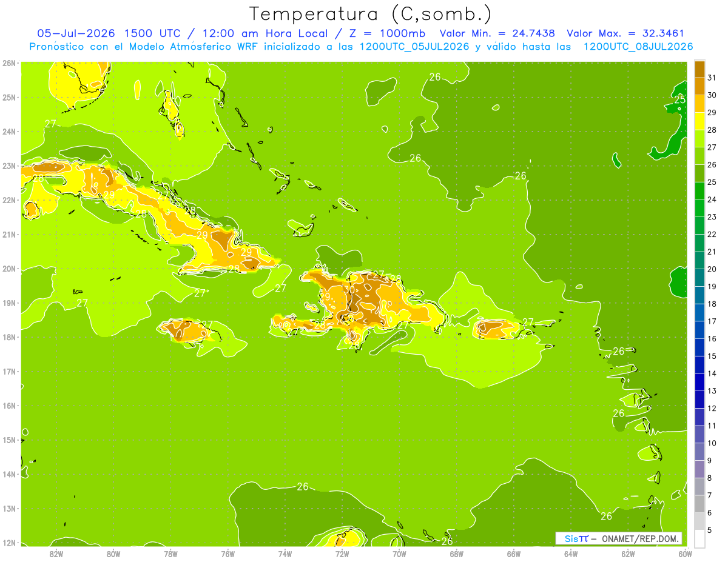Click the '76W' longitude axis label

point(228,554)
